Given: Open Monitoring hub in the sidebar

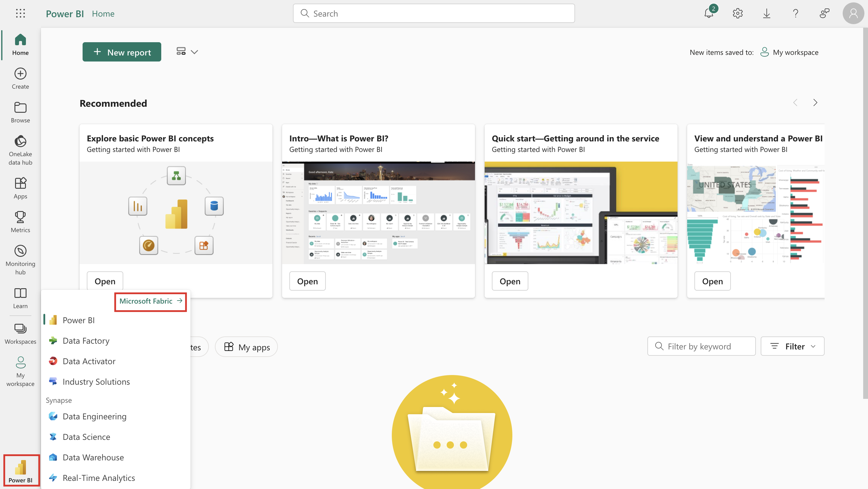Looking at the screenshot, I should 20,260.
